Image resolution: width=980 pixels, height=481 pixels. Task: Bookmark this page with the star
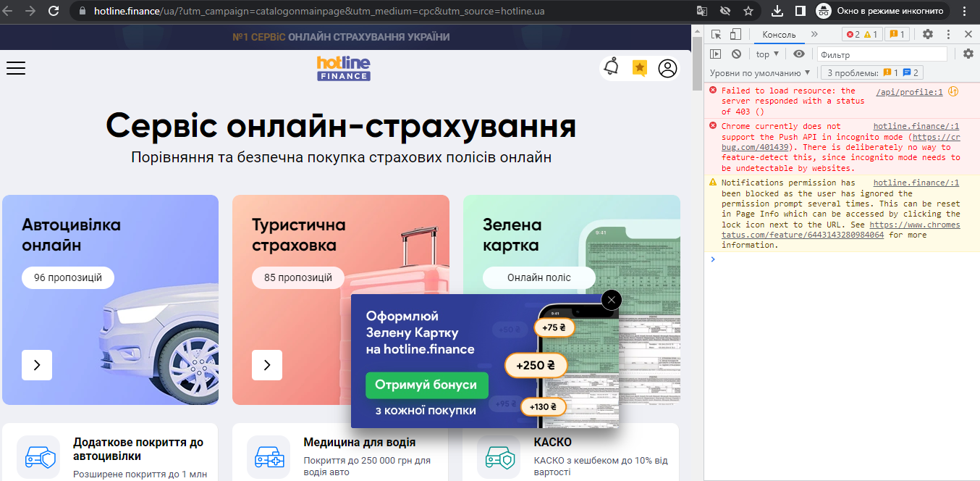tap(748, 11)
